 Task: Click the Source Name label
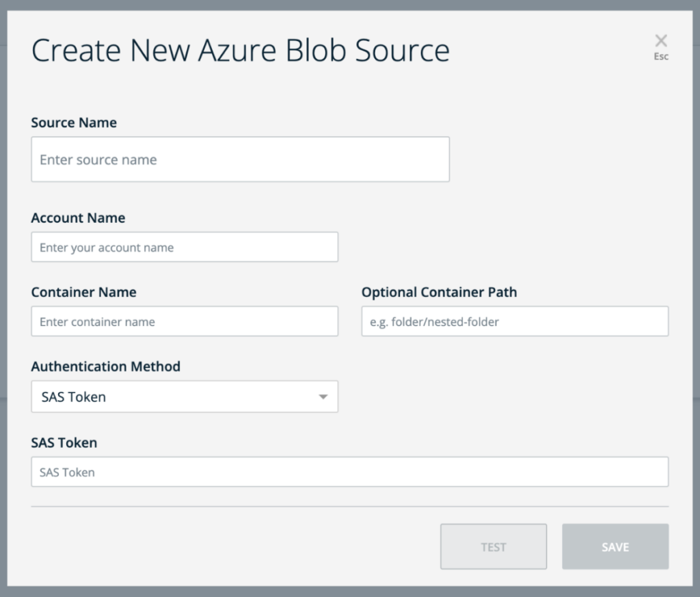click(x=74, y=122)
